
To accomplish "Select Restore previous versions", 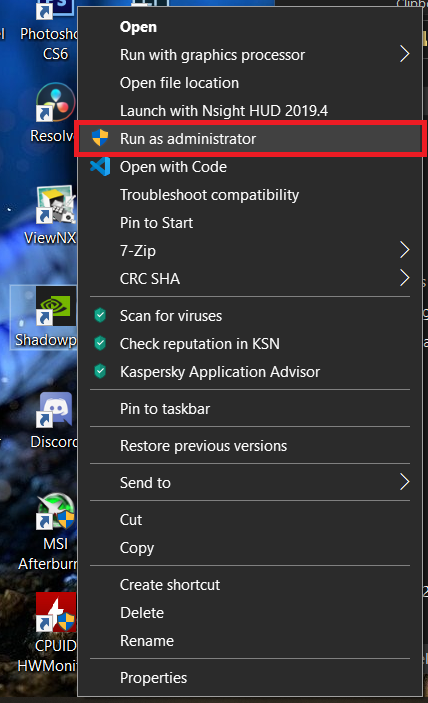I will tap(250, 446).
